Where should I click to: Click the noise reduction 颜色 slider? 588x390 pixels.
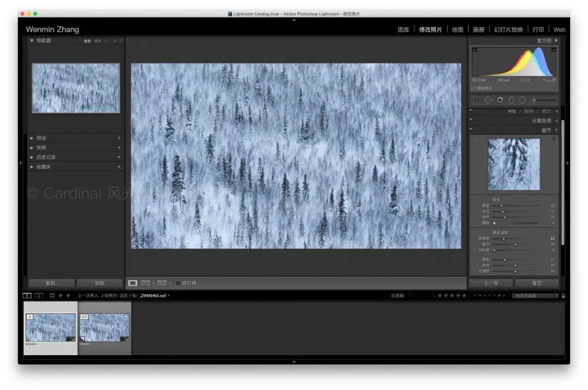click(515, 259)
